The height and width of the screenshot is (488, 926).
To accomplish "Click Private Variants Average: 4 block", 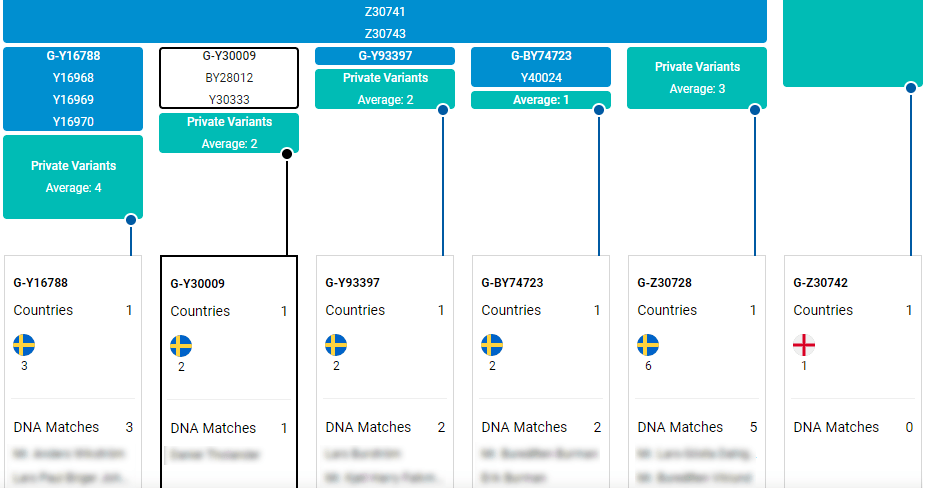I will pyautogui.click(x=73, y=176).
